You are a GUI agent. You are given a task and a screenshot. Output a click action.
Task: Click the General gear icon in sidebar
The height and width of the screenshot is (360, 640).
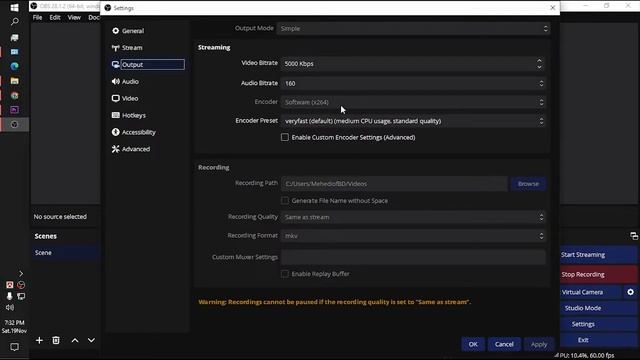click(116, 31)
